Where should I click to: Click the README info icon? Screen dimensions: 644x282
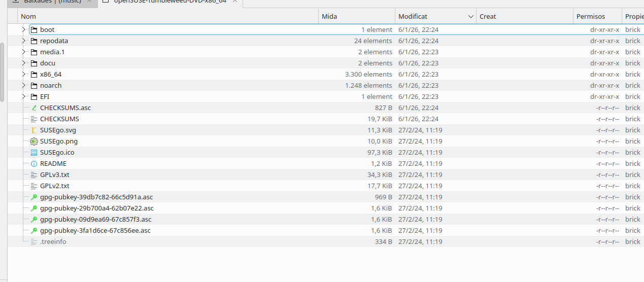tap(34, 164)
